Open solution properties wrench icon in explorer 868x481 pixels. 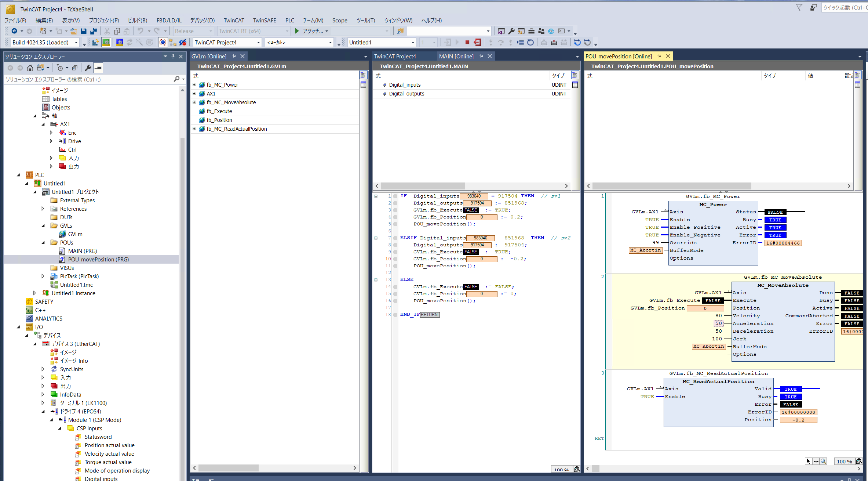88,68
